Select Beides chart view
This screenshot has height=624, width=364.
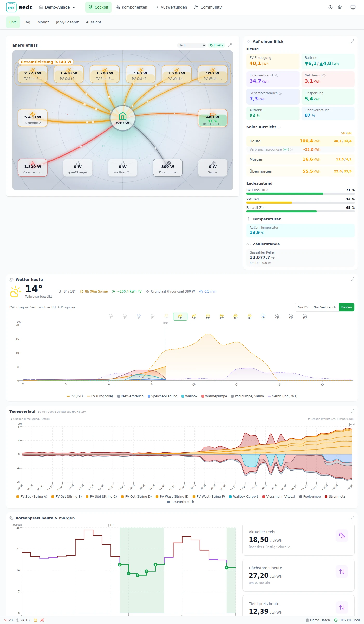(346, 307)
